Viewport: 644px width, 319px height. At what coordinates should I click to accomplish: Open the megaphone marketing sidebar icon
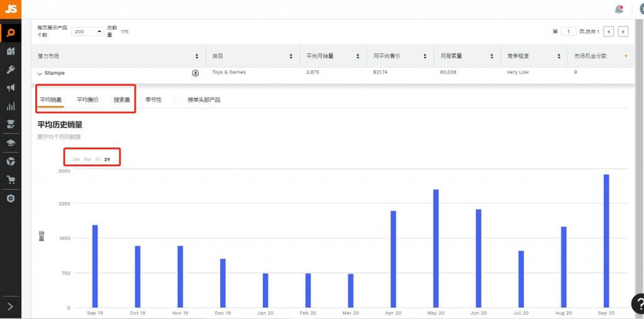pos(11,88)
